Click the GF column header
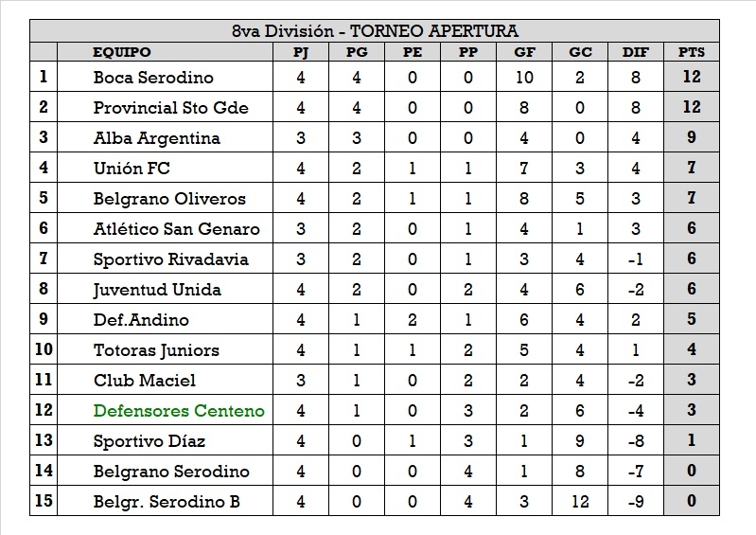 524,52
